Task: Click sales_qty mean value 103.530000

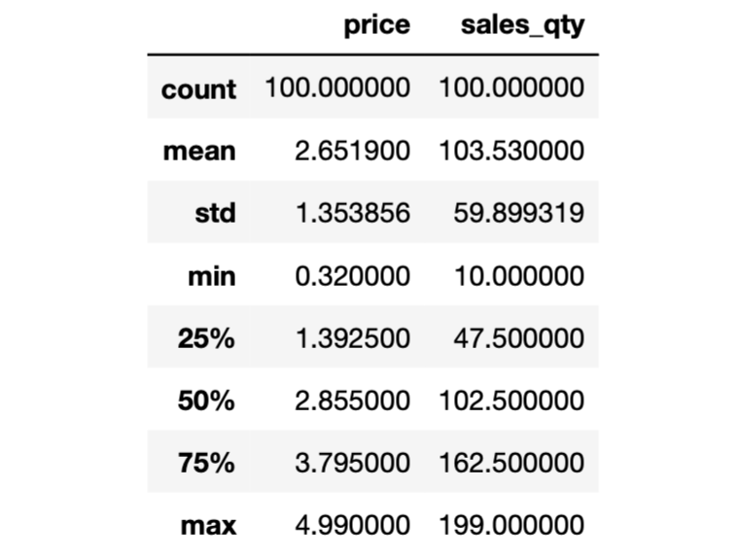Action: pos(511,151)
